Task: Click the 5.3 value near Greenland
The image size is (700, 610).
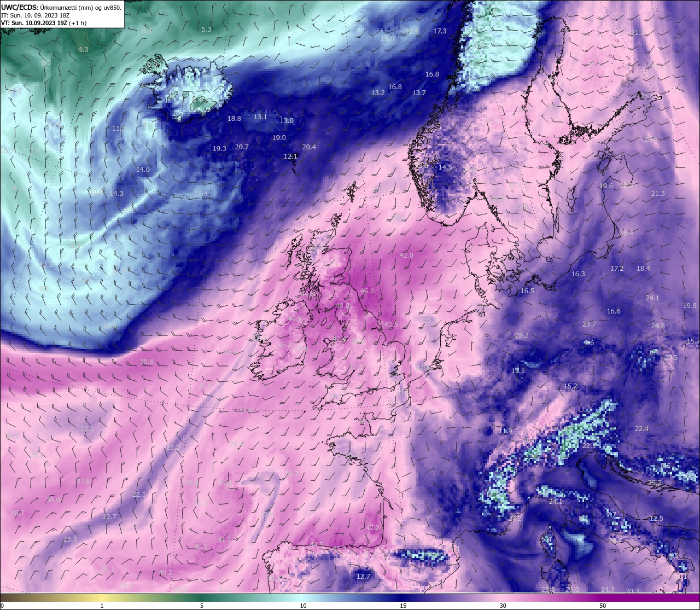Action: (x=206, y=30)
